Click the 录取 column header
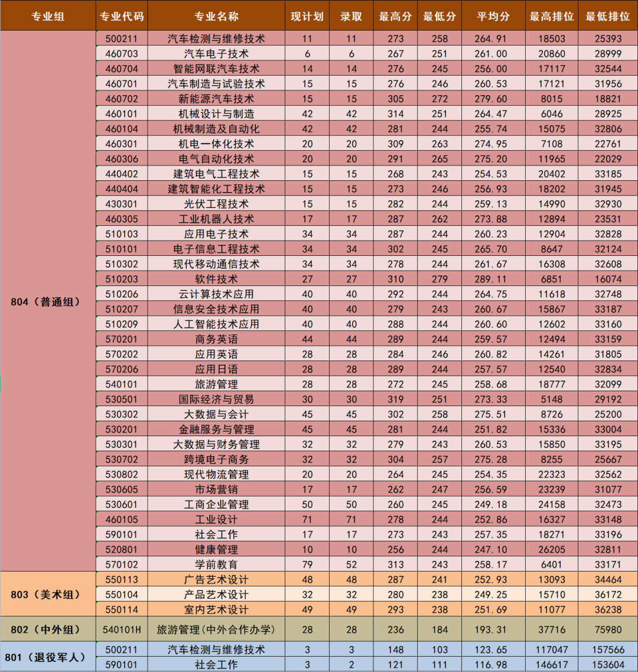This screenshot has height=672, width=638. point(351,17)
